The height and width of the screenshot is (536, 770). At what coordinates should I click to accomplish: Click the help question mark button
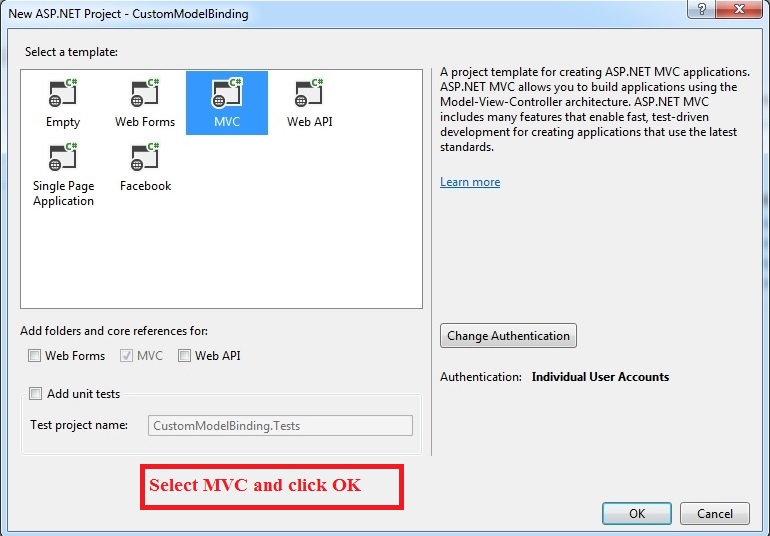pyautogui.click(x=703, y=8)
